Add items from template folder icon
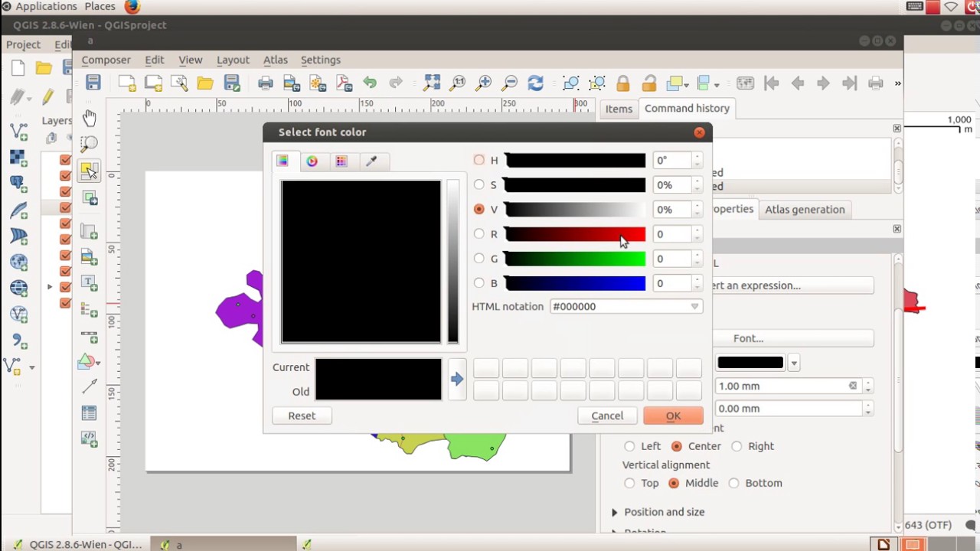This screenshot has height=551, width=980. pyautogui.click(x=205, y=83)
